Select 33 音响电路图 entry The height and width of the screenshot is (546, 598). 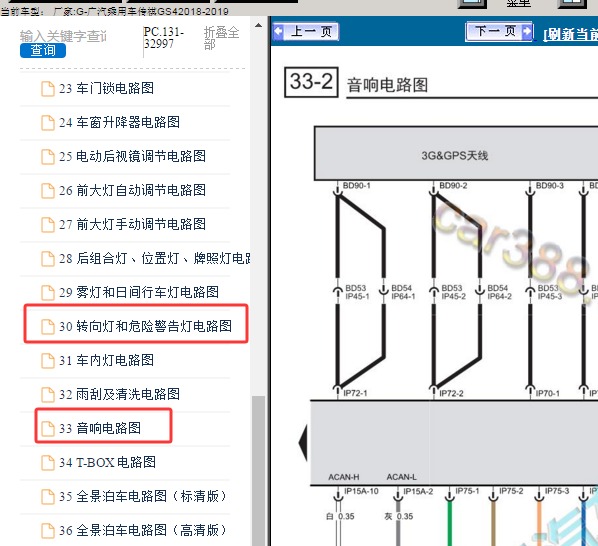100,428
